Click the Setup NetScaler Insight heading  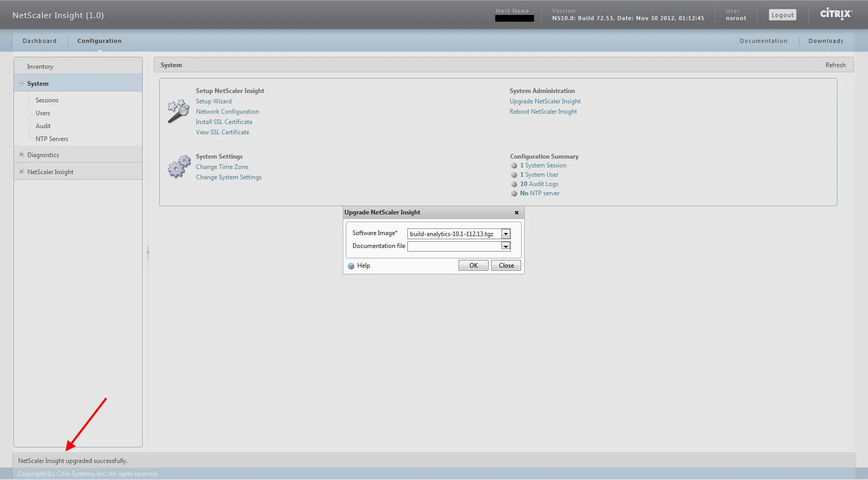point(230,91)
